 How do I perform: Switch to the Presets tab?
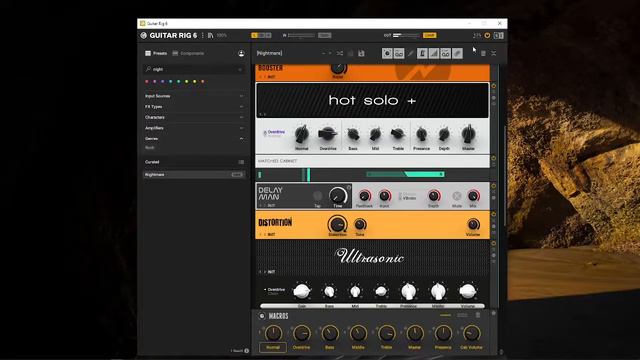[x=156, y=53]
